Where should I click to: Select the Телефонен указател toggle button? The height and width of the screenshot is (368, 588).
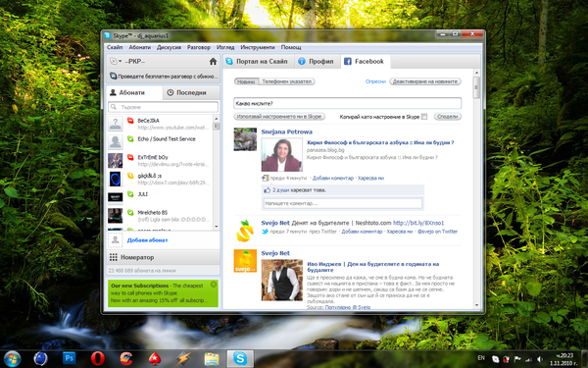point(287,81)
